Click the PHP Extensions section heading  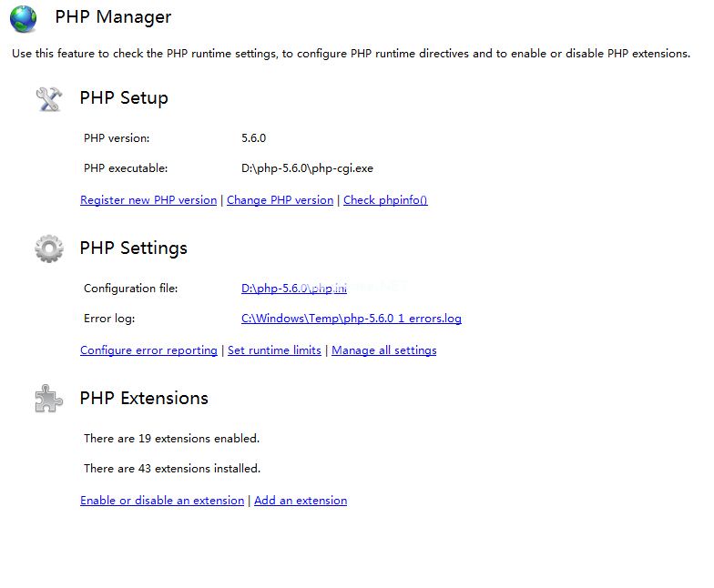[144, 399]
